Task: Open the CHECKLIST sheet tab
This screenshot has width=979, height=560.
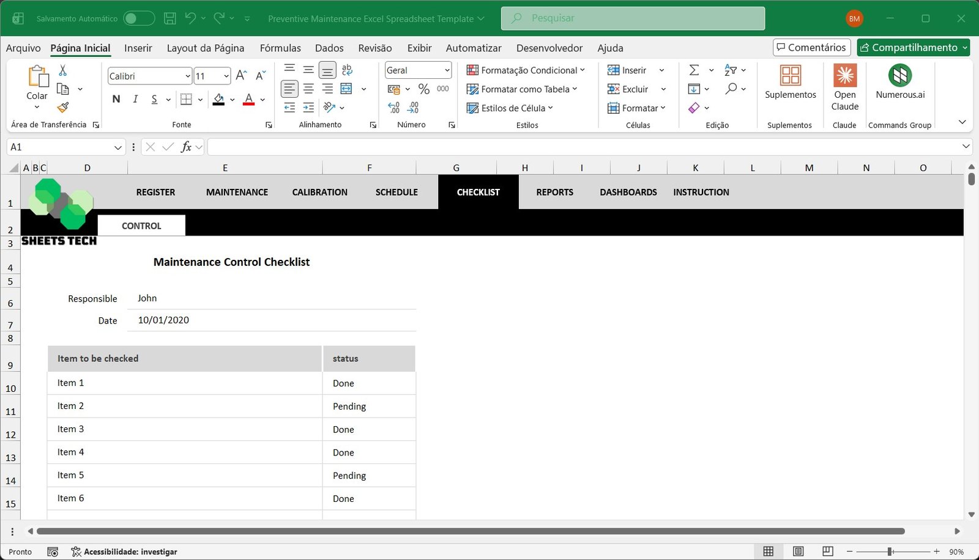Action: 478,191
